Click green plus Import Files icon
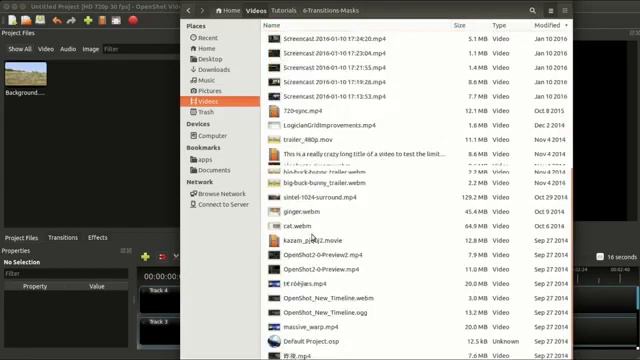This screenshot has width=640, height=360. tap(88, 20)
